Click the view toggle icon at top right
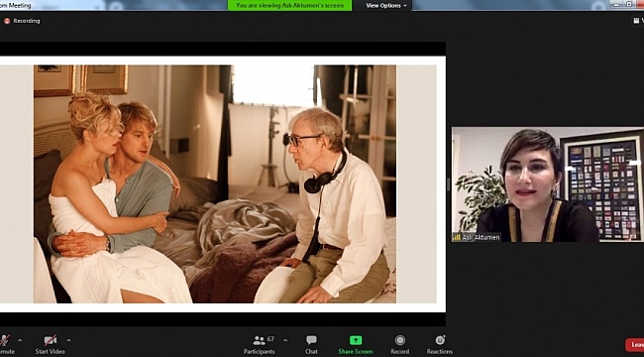The image size is (644, 357). point(637,21)
